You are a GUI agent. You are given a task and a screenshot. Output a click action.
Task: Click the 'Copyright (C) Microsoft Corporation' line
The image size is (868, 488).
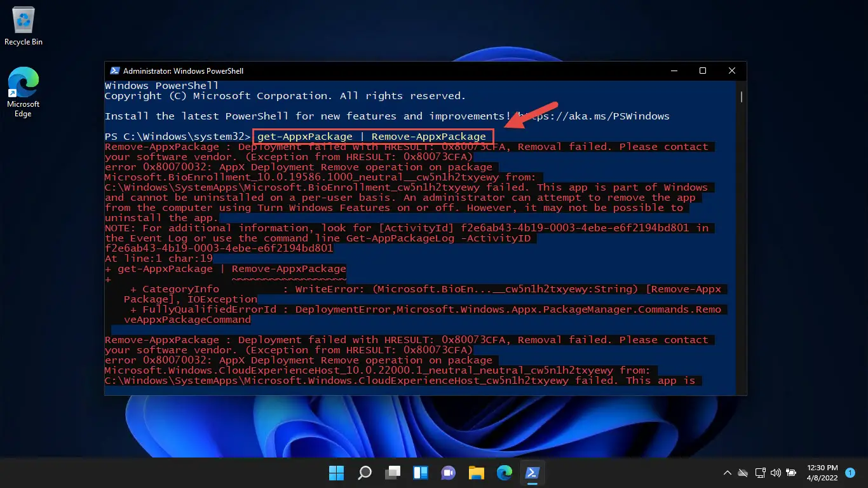tap(285, 96)
